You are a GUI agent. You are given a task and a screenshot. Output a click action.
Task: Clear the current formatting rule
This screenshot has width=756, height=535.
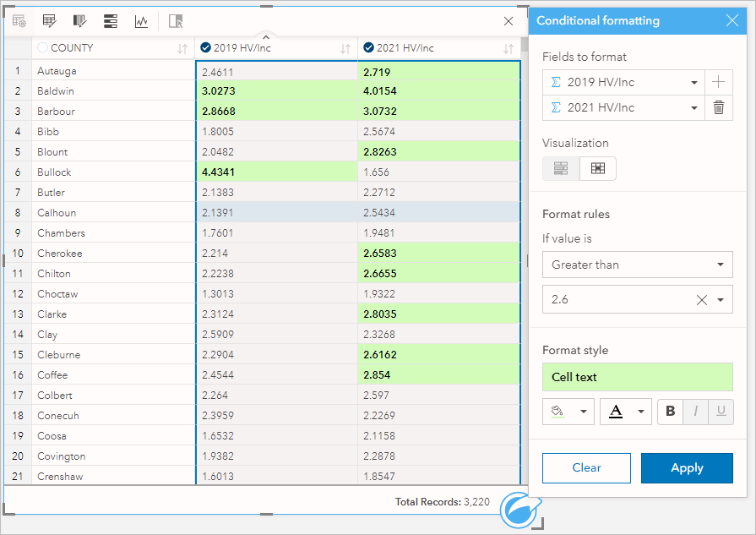[586, 467]
